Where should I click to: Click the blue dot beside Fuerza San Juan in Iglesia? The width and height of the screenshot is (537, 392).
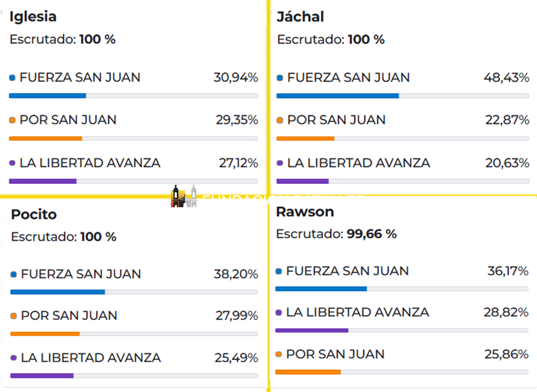pos(12,78)
